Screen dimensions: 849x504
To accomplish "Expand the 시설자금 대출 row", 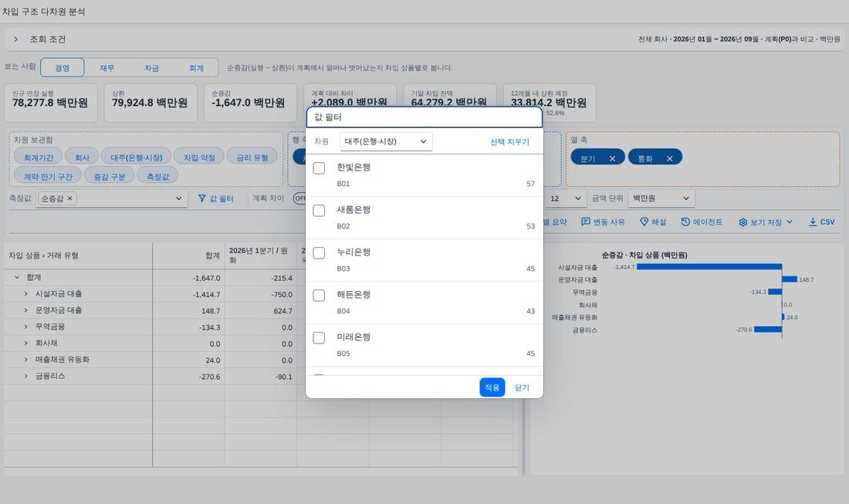I will pos(25,293).
